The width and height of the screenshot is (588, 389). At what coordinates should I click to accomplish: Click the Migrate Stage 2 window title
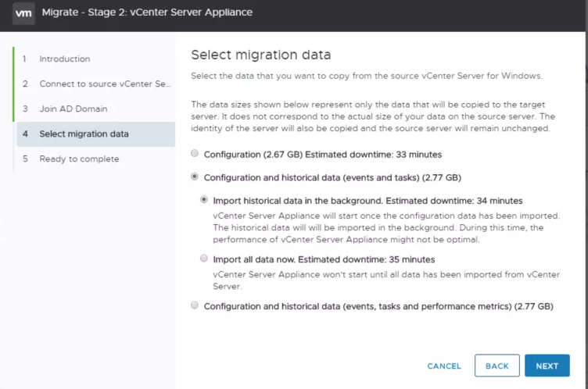pyautogui.click(x=147, y=12)
